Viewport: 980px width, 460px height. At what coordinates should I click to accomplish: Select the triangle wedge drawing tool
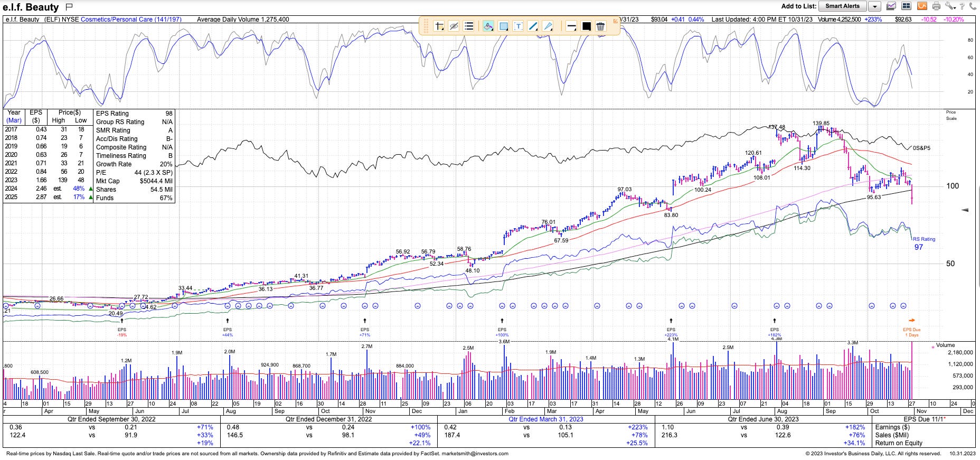pos(548,26)
